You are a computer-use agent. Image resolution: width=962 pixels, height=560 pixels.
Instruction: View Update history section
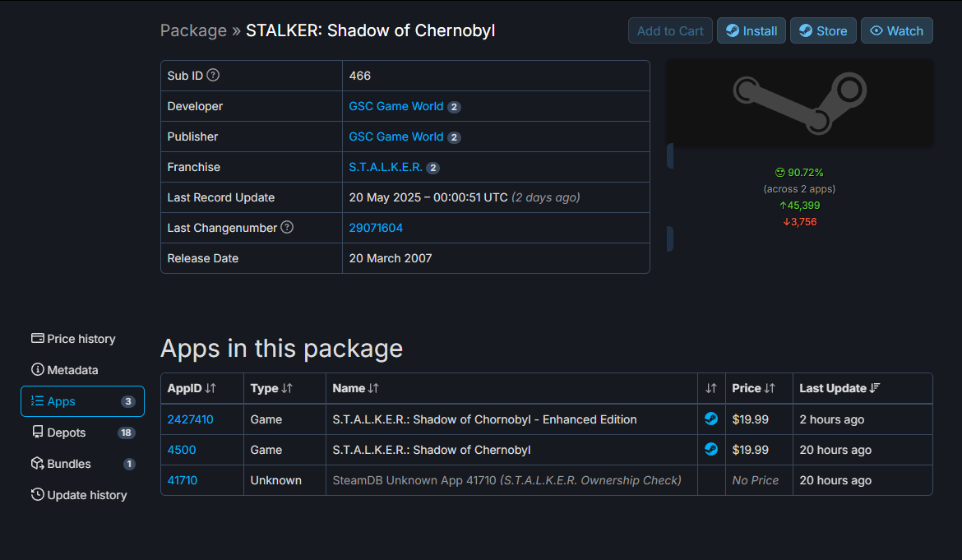[79, 495]
